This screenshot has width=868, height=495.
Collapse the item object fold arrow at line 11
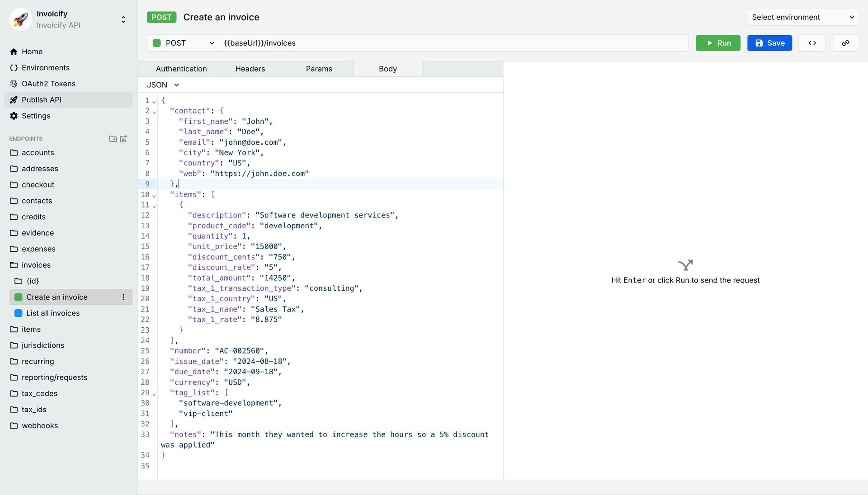click(x=154, y=206)
